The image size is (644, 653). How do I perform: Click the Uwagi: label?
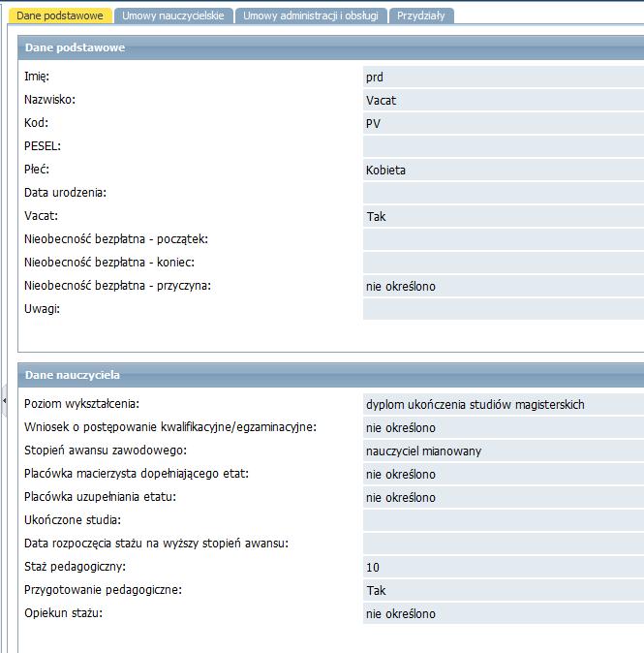(x=42, y=309)
